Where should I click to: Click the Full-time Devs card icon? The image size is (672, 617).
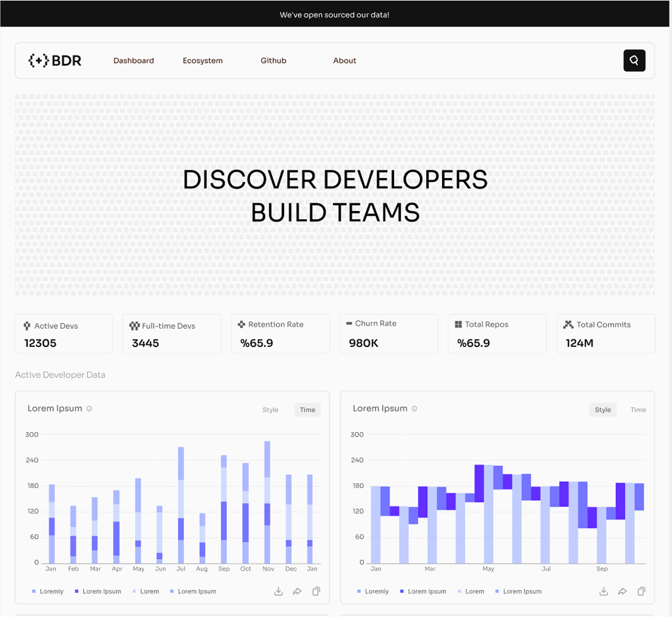click(x=134, y=326)
